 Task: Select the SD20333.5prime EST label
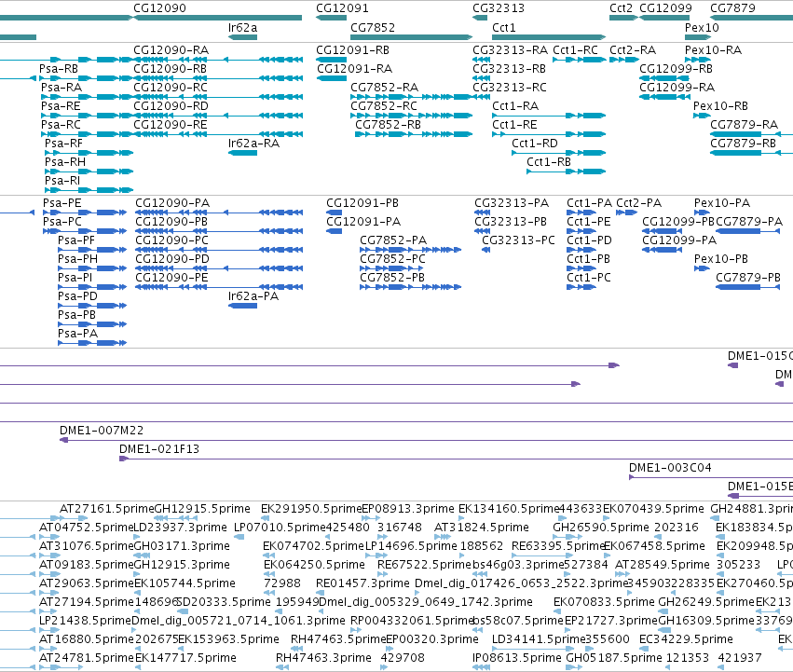(x=225, y=602)
